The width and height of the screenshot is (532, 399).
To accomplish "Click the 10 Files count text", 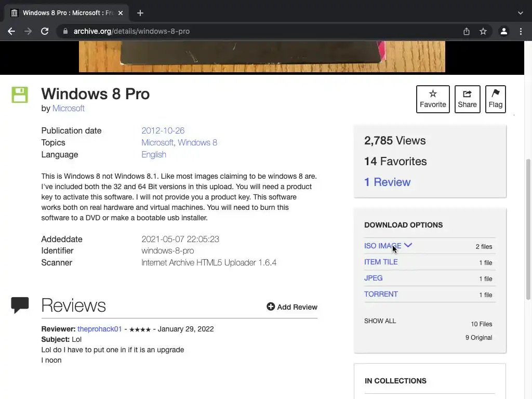I will click(482, 324).
